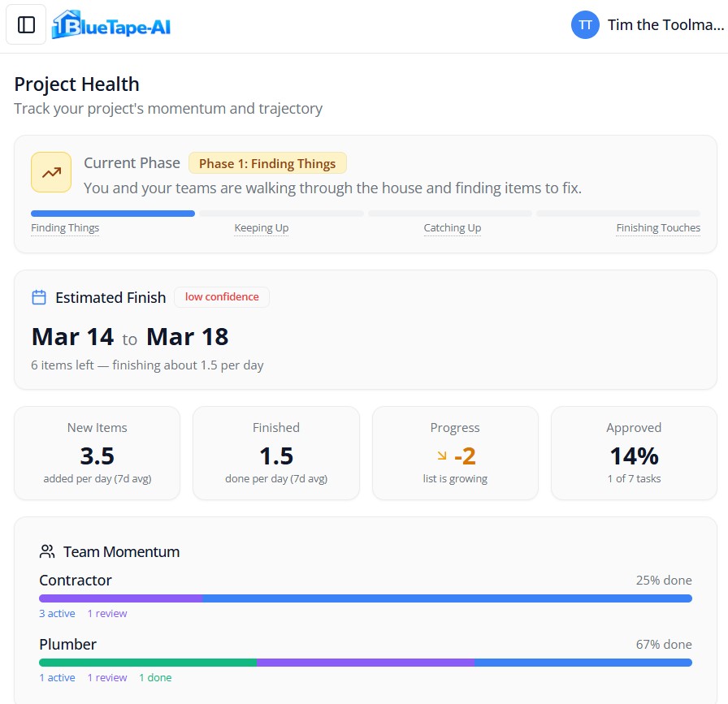
Task: Click Contractor's 3 active link
Action: coord(57,614)
